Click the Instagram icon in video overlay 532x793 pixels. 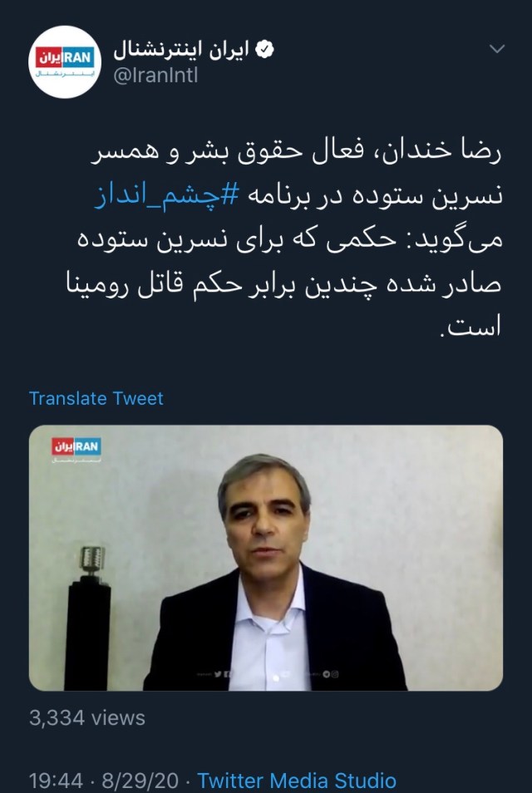[x=335, y=674]
